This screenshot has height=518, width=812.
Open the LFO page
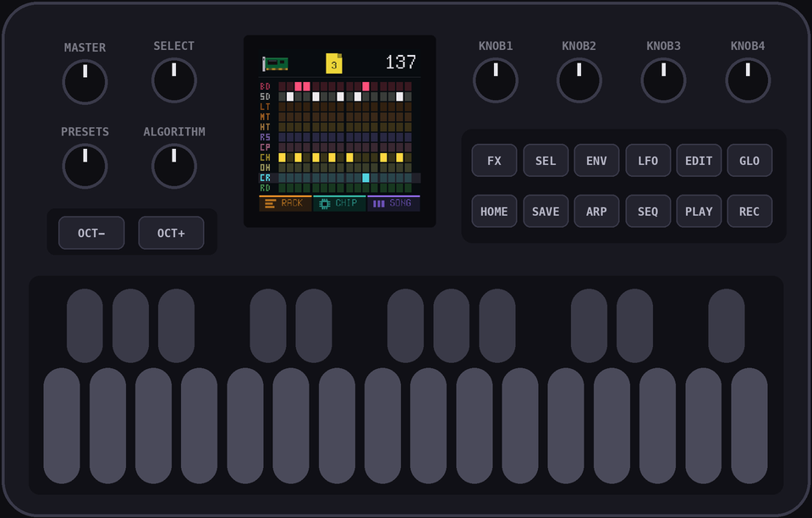(648, 161)
